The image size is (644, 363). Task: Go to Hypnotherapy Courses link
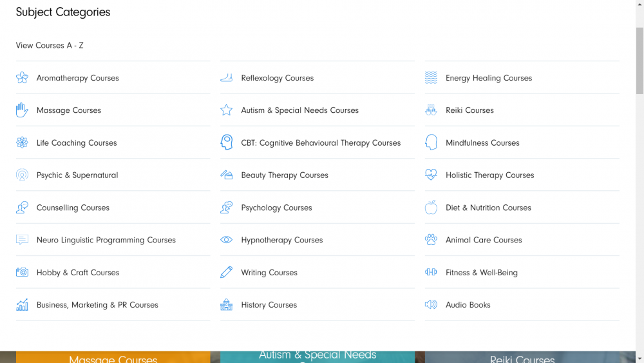pyautogui.click(x=282, y=240)
